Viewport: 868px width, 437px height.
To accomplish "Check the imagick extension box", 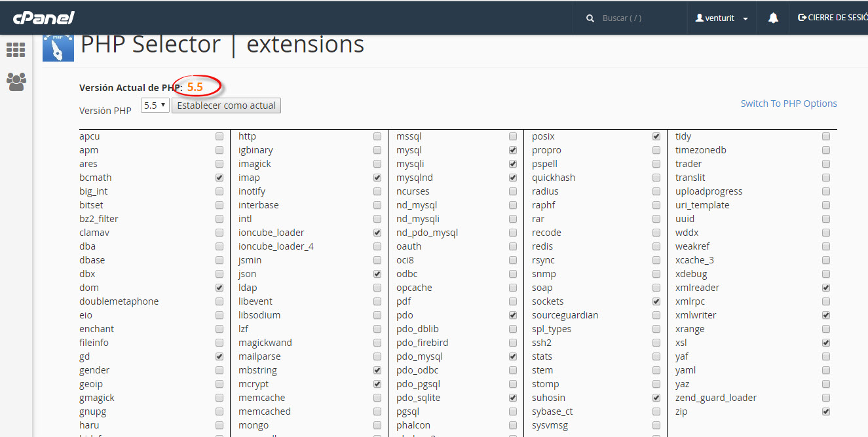I will (377, 164).
